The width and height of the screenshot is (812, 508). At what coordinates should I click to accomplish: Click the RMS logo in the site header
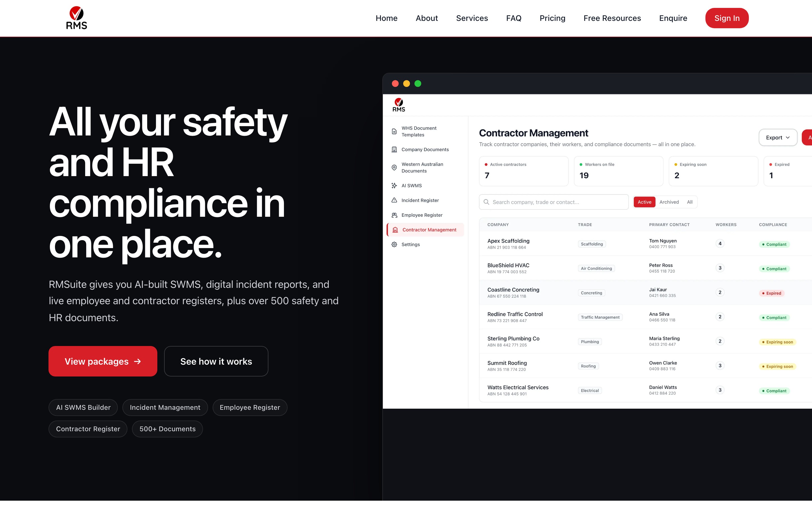(76, 18)
